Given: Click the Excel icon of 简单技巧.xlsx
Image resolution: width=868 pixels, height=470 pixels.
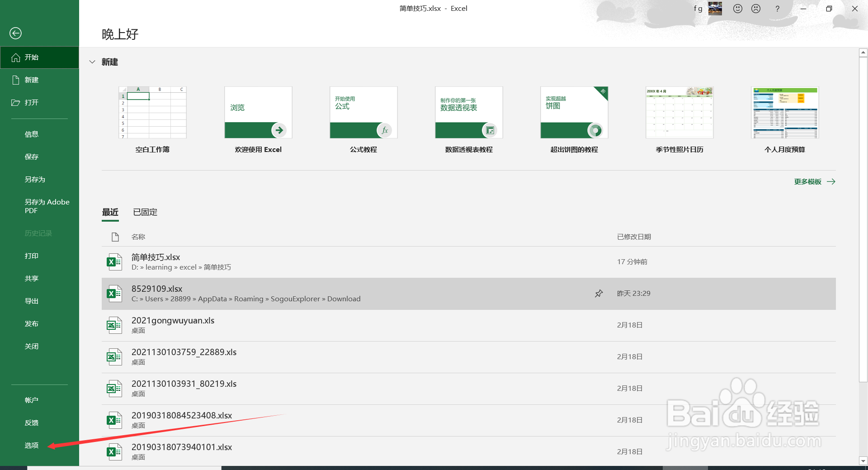Looking at the screenshot, I should pyautogui.click(x=114, y=262).
